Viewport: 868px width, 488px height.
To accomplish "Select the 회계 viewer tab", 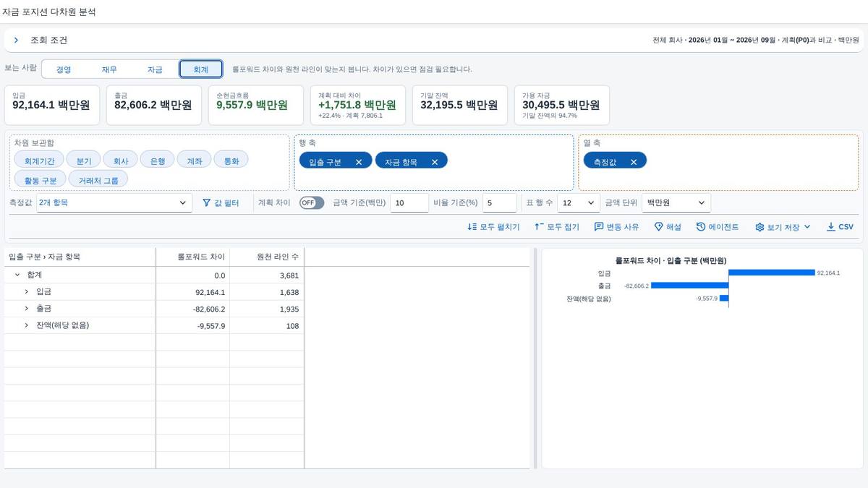I will tap(200, 69).
